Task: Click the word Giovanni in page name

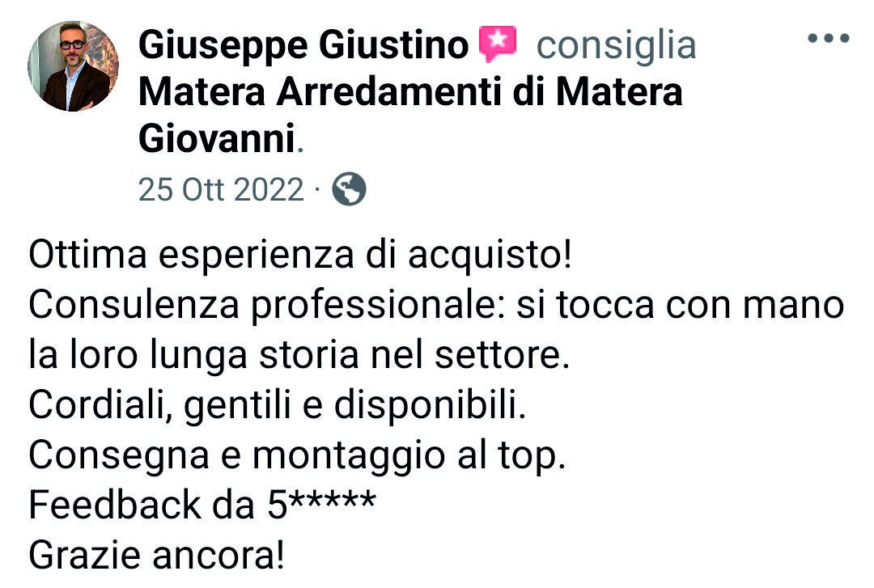Action: 216,139
